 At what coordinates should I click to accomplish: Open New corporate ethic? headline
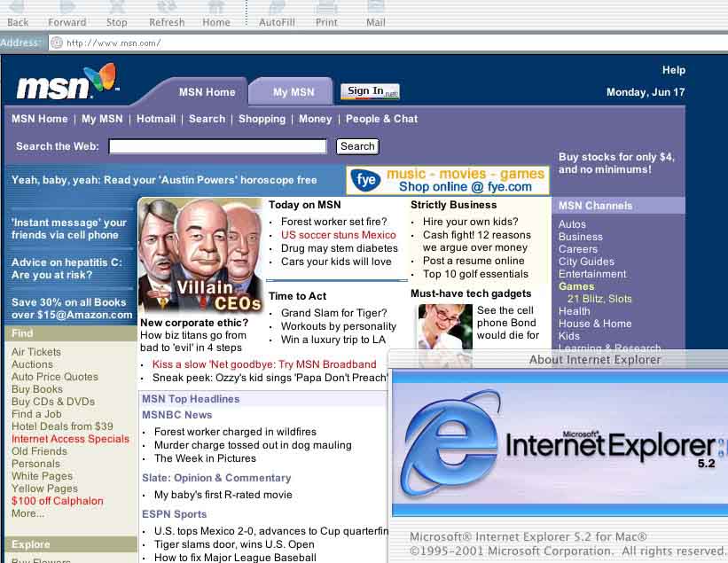tap(194, 323)
